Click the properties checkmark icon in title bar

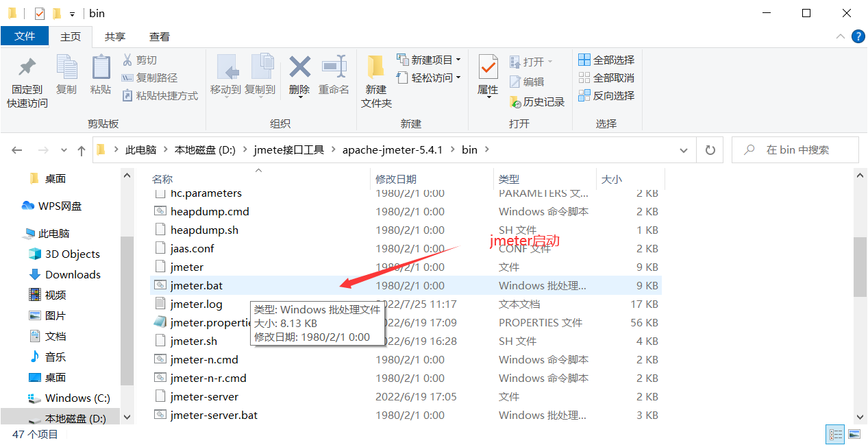tap(40, 13)
